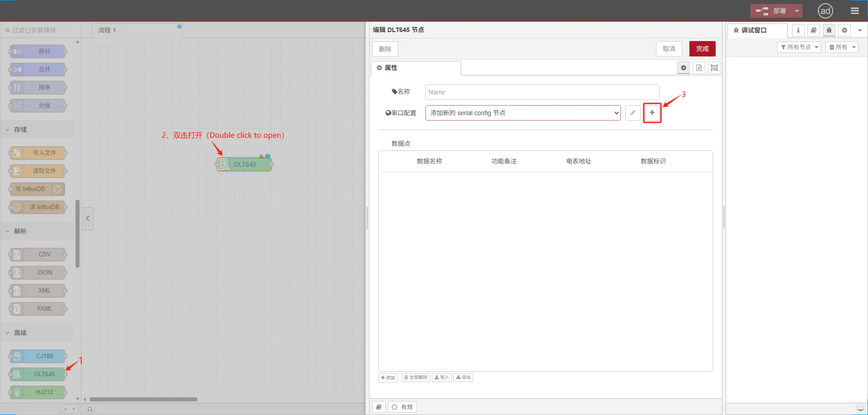The width and height of the screenshot is (868, 415).
Task: Open the node appearance settings icon
Action: (714, 68)
